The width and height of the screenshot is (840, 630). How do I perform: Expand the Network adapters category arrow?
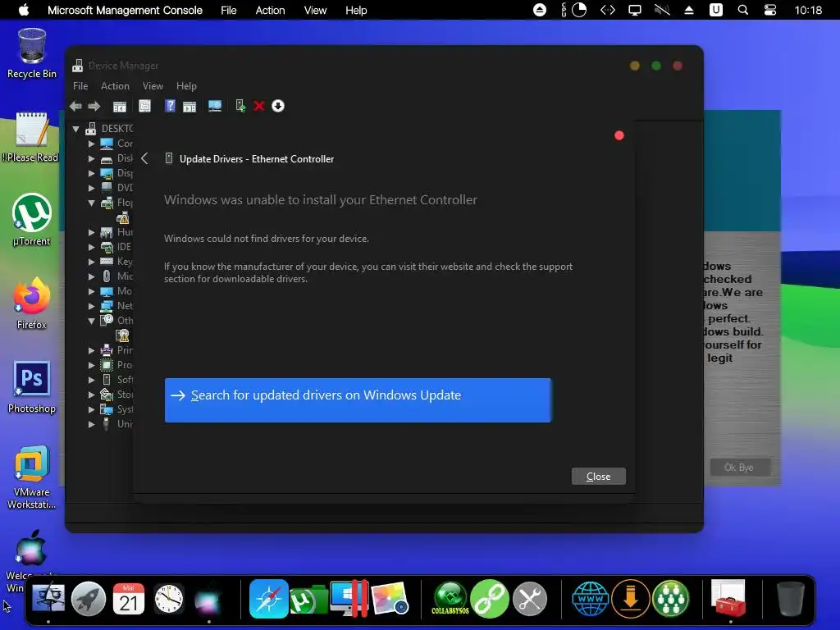91,306
